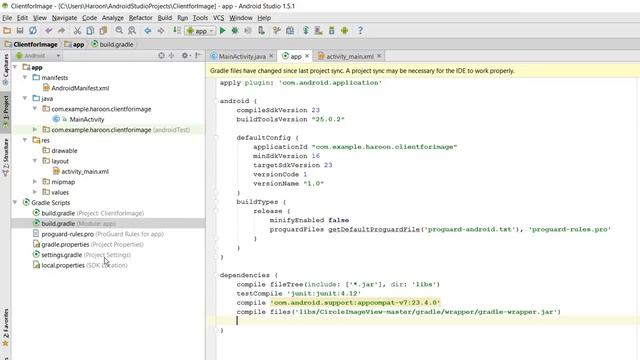Select build.gradle (Project: ClientforImage)
This screenshot has height=360, width=640.
(x=88, y=213)
